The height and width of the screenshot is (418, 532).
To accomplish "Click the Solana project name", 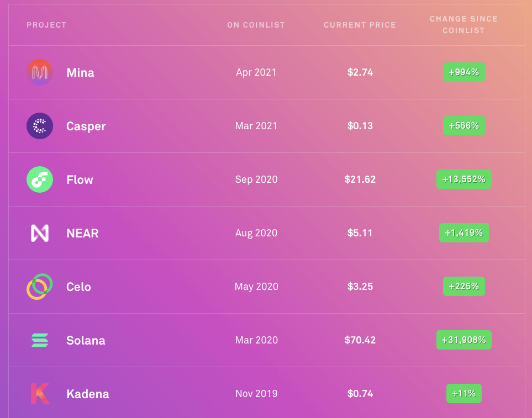I will click(86, 340).
